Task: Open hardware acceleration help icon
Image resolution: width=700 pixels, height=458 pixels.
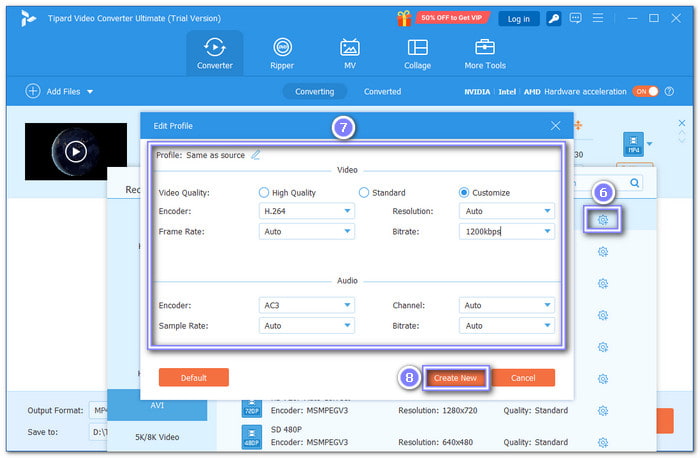Action: 669,92
